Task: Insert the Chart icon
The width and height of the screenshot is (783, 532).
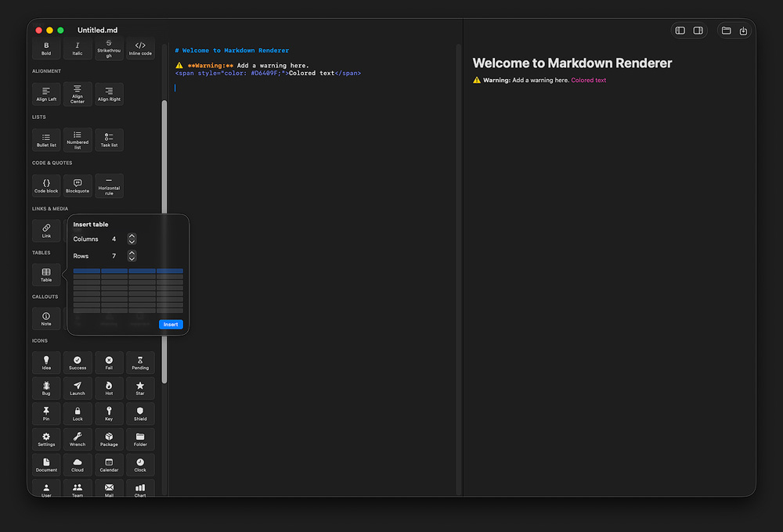Action: pyautogui.click(x=140, y=489)
